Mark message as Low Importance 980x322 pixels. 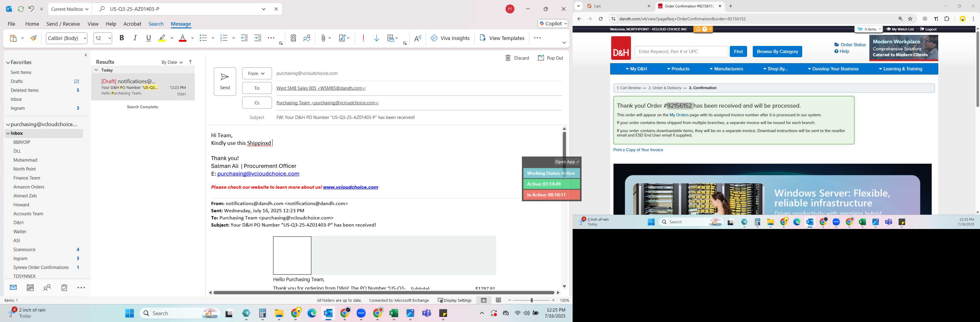pos(377,38)
